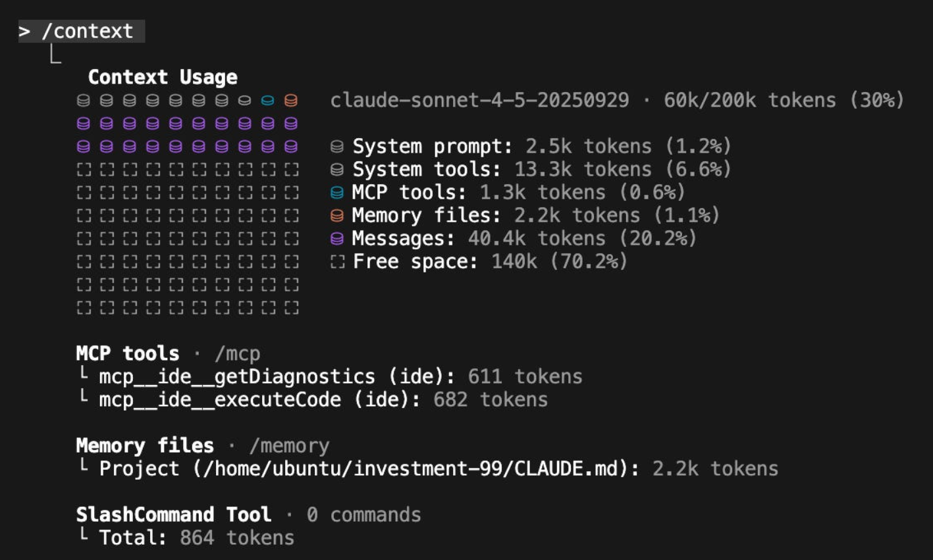This screenshot has height=560, width=933.
Task: Click the orange Memory icon in usage grid
Action: pos(290,101)
